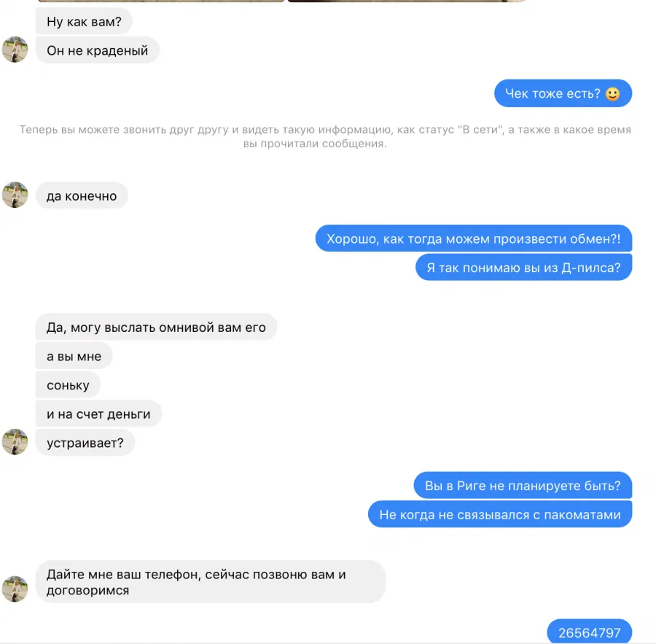
Task: Click sender avatar beside 'да конечно'
Action: [x=15, y=195]
